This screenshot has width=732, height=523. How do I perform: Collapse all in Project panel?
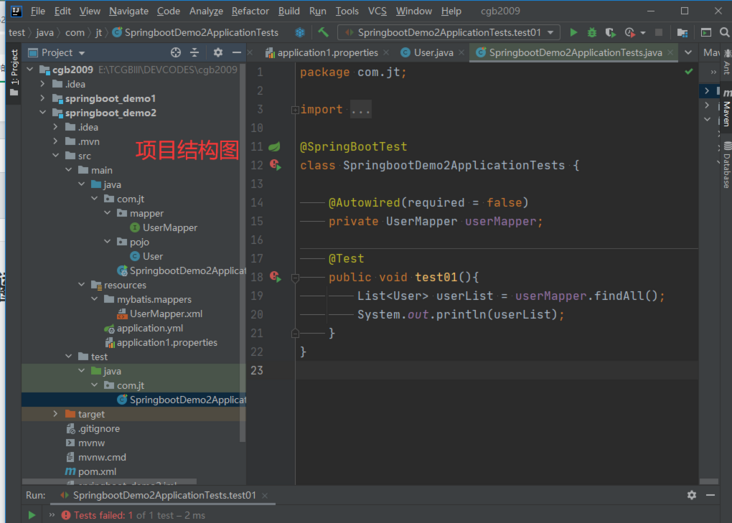[x=195, y=52]
